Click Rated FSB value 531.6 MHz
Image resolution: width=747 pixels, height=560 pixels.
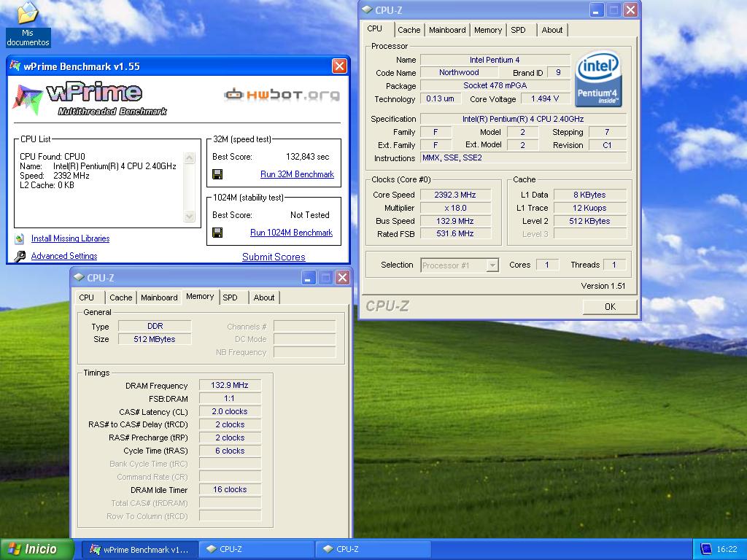tap(455, 234)
